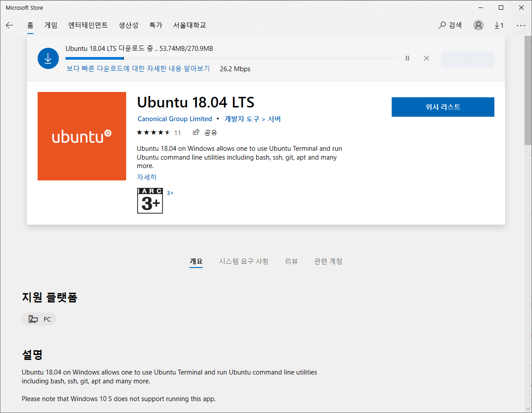This screenshot has width=532, height=413.
Task: Click the star rating row
Action: point(153,133)
